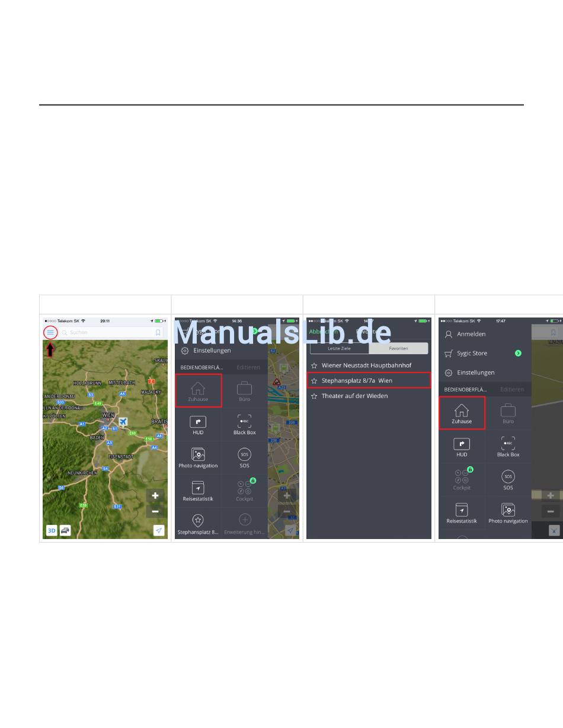The height and width of the screenshot is (728, 563).
Task: Tap the bookmark icon in the search bar
Action: pyautogui.click(x=158, y=333)
